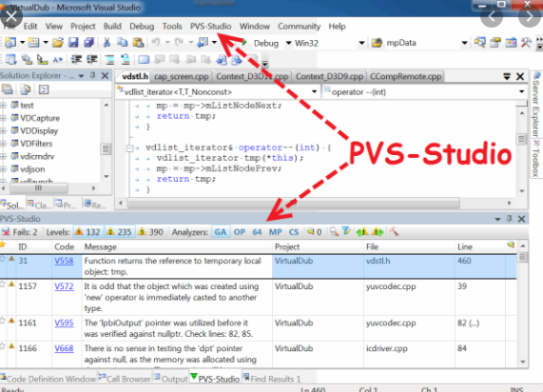
Task: Open the mpData find combo dropdown
Action: click(464, 43)
